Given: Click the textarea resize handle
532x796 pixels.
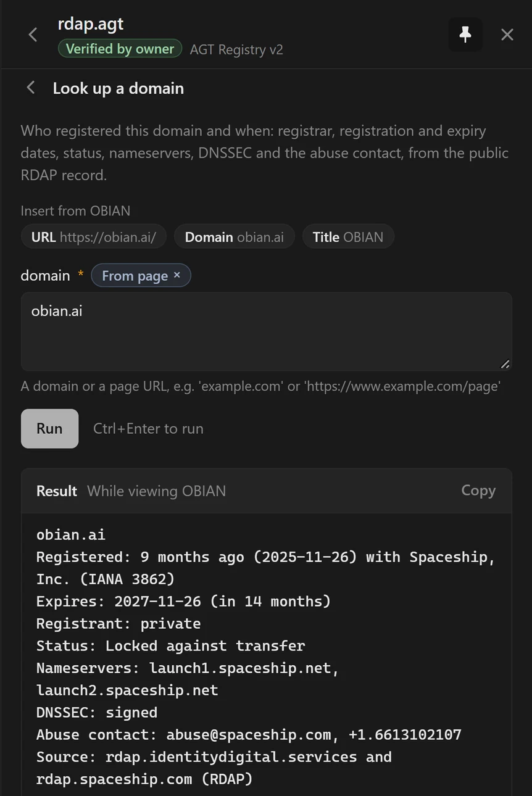Looking at the screenshot, I should pos(505,364).
